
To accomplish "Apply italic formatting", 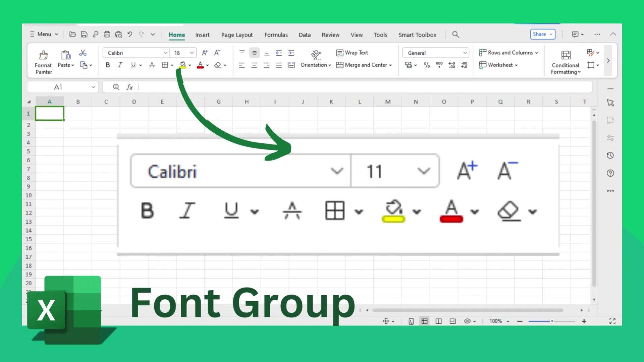I will [120, 65].
